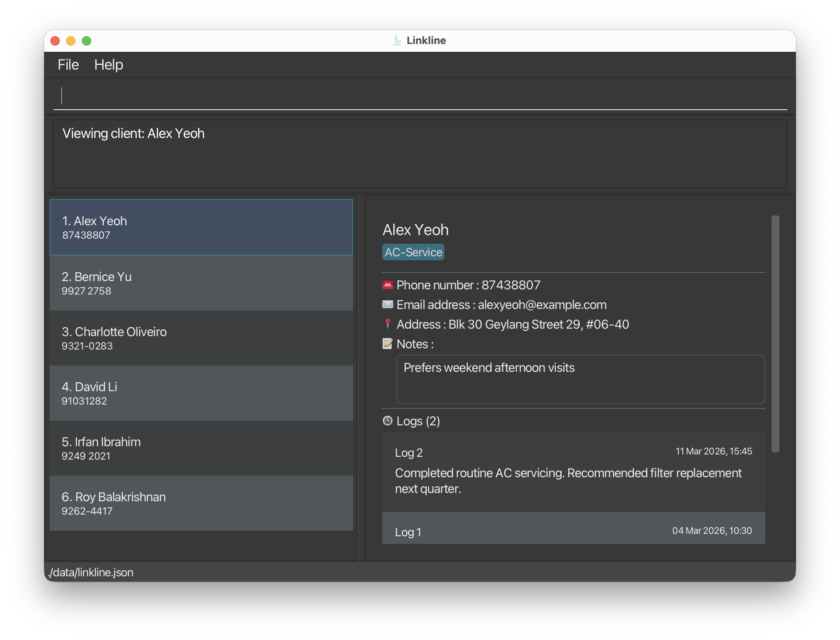The height and width of the screenshot is (640, 840).
Task: Click the red telephone icon beside Phone number
Action: (387, 285)
